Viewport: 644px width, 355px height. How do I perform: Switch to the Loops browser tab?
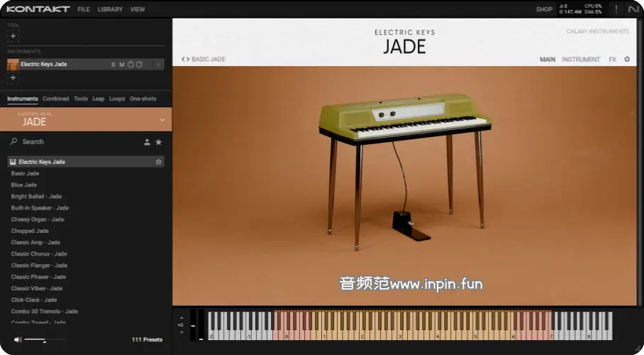116,99
